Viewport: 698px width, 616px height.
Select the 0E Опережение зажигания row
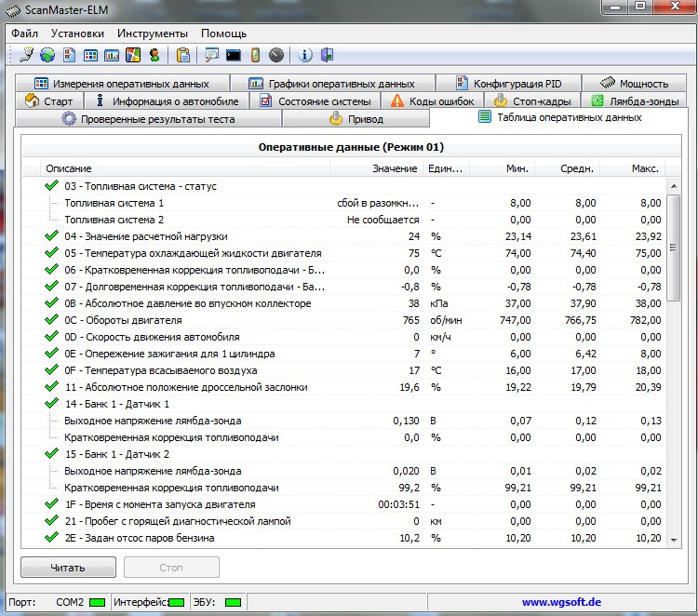point(345,354)
